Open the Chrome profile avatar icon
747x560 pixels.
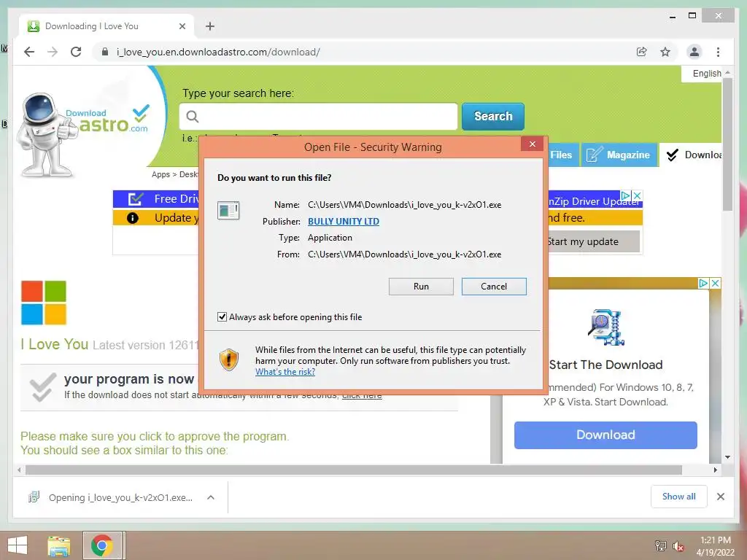[694, 52]
